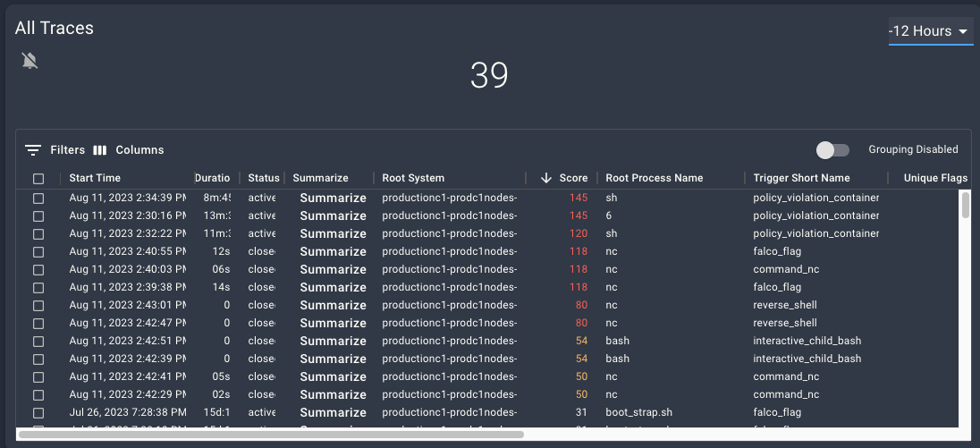Viewport: 980px width, 448px height.
Task: Toggle the Grouping Disabled switch
Action: point(833,150)
